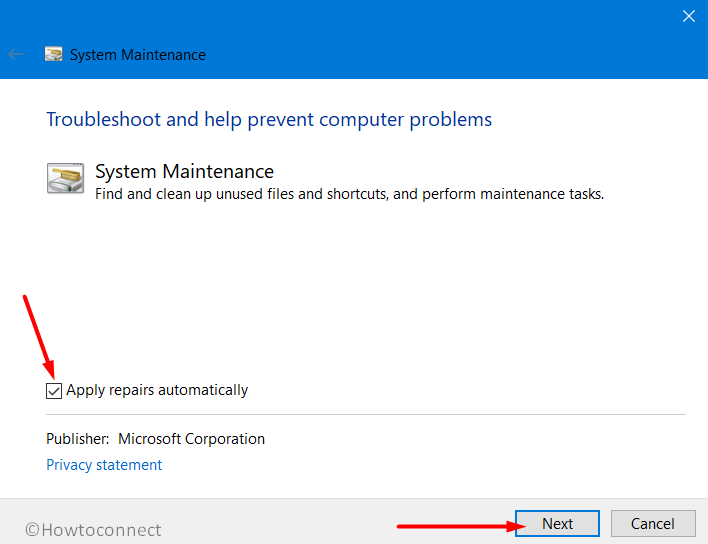
Task: Uncheck the Apply repairs automatically checkbox
Action: tap(54, 391)
